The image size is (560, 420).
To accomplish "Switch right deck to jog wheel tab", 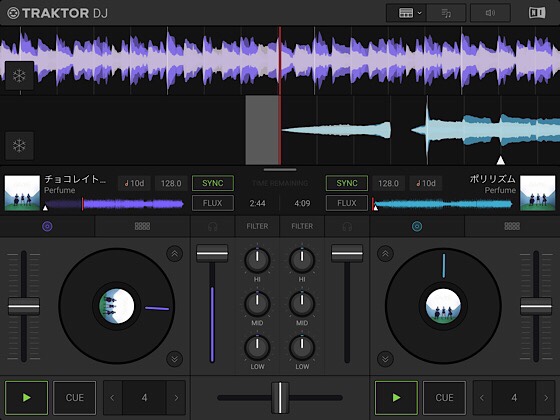I will (417, 226).
